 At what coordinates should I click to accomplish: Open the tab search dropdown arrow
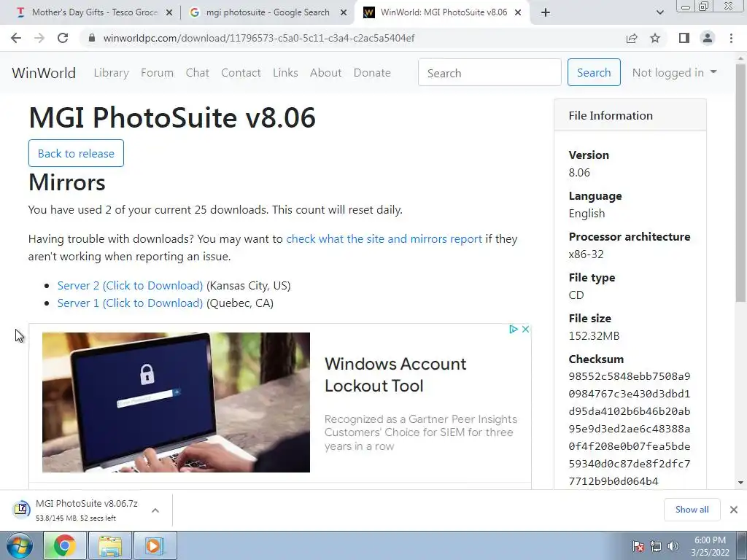pos(659,13)
